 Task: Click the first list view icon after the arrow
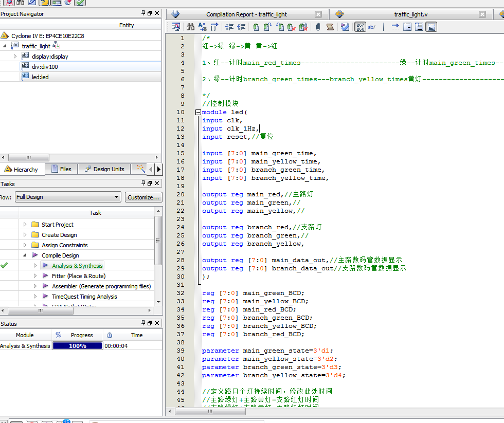407,27
